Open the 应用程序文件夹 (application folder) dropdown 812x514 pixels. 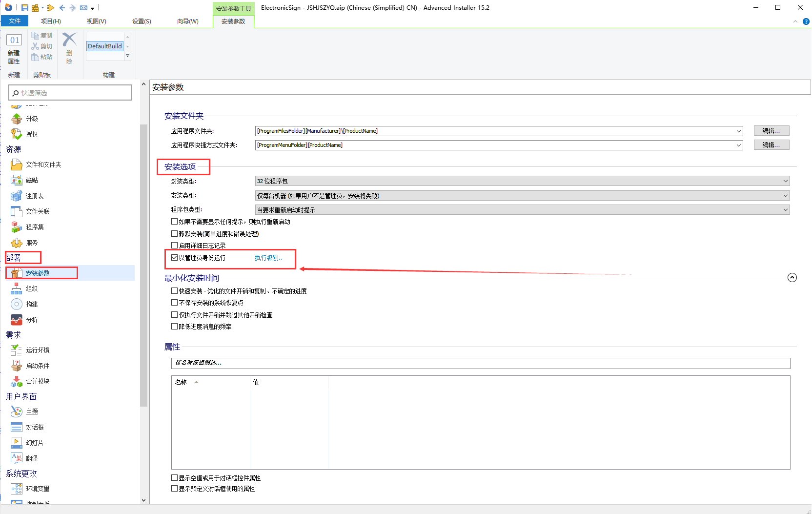[739, 131]
